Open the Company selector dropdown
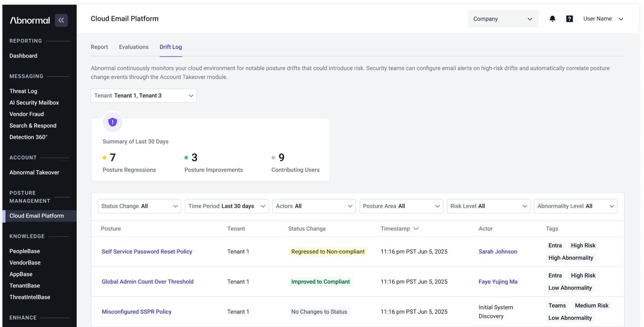Screen dimensions: 644x327 coord(503,19)
